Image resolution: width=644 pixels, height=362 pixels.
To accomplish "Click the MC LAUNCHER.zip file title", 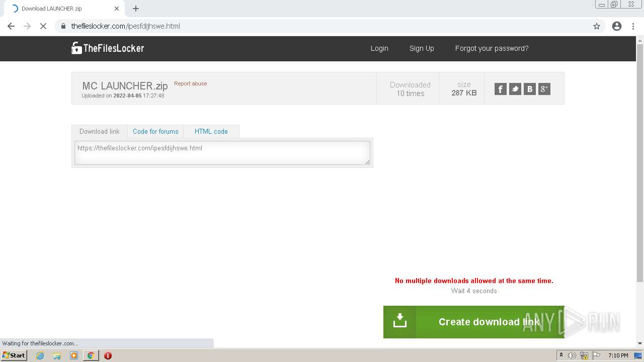I will 125,86.
